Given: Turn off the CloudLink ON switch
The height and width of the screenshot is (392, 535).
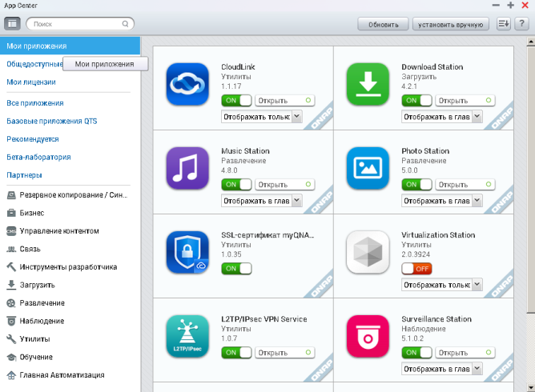Looking at the screenshot, I should click(236, 101).
